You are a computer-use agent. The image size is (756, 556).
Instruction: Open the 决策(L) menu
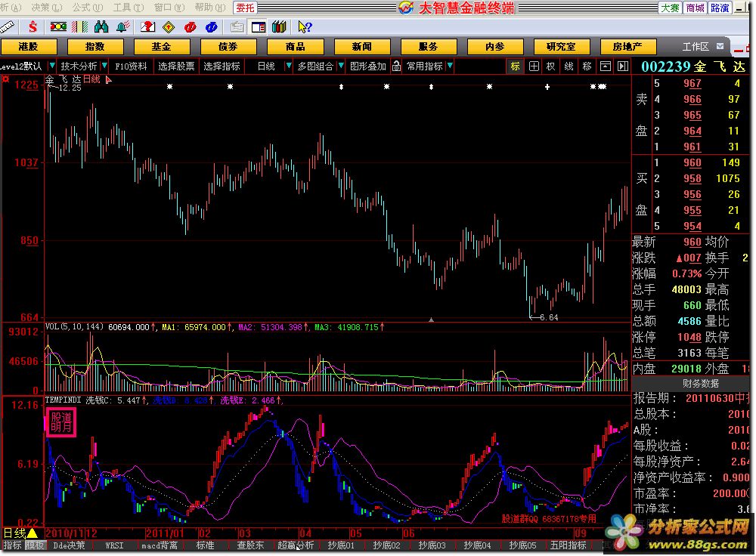pyautogui.click(x=47, y=8)
